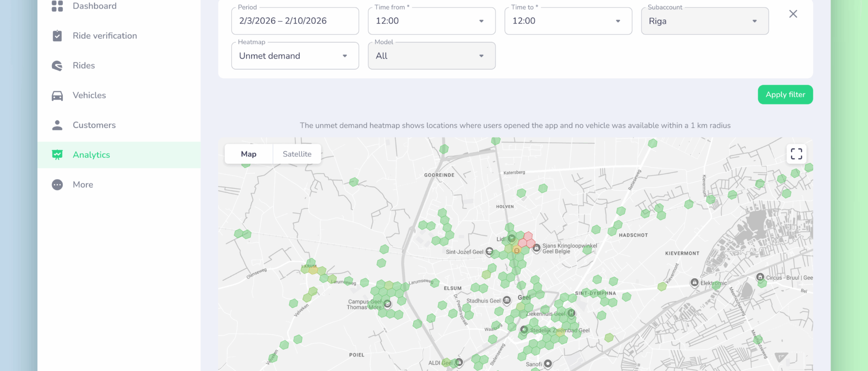Click the Stadhuis Geel map marker
This screenshot has width=868, height=371.
point(507,300)
